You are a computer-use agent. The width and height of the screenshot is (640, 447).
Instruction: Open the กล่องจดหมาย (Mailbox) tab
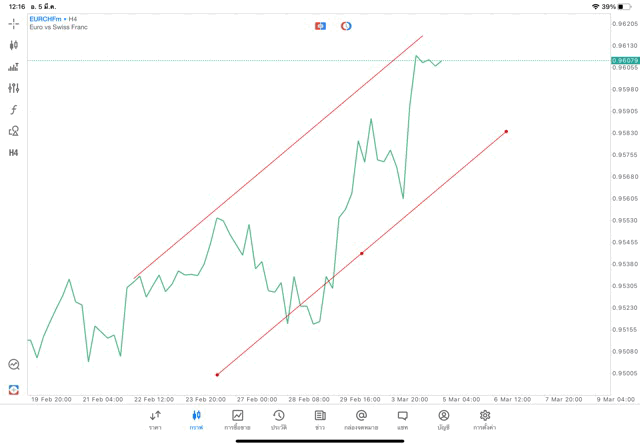pyautogui.click(x=361, y=419)
